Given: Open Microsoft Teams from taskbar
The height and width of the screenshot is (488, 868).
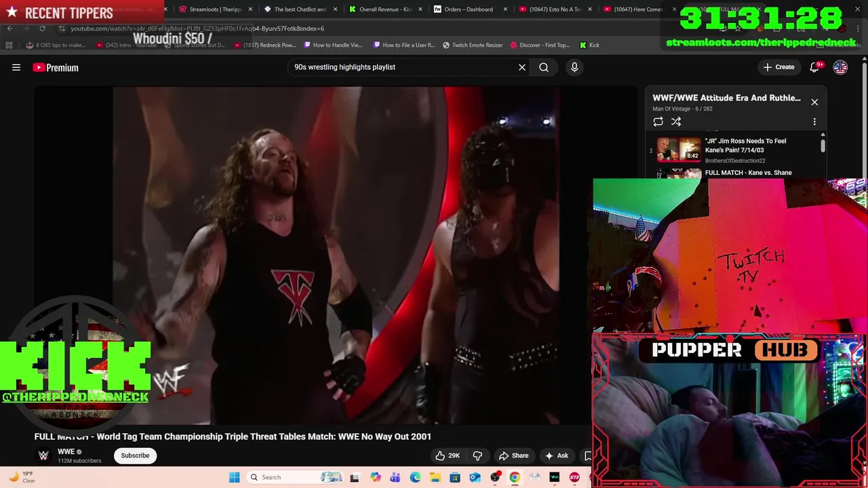Looking at the screenshot, I should pos(395,477).
